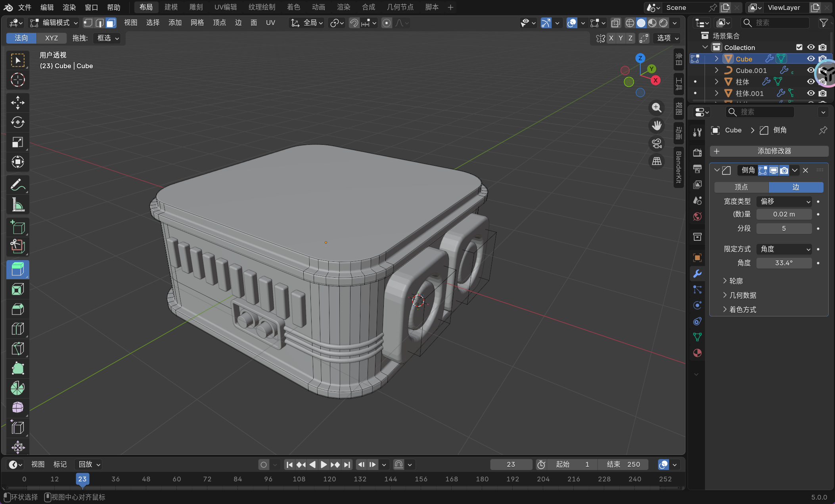Open the Material properties tab icon
835x504 pixels.
click(697, 353)
